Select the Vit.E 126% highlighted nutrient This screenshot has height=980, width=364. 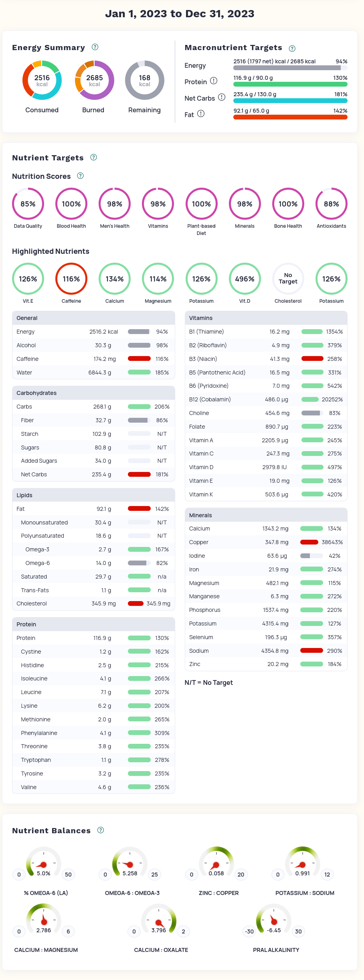(x=28, y=279)
